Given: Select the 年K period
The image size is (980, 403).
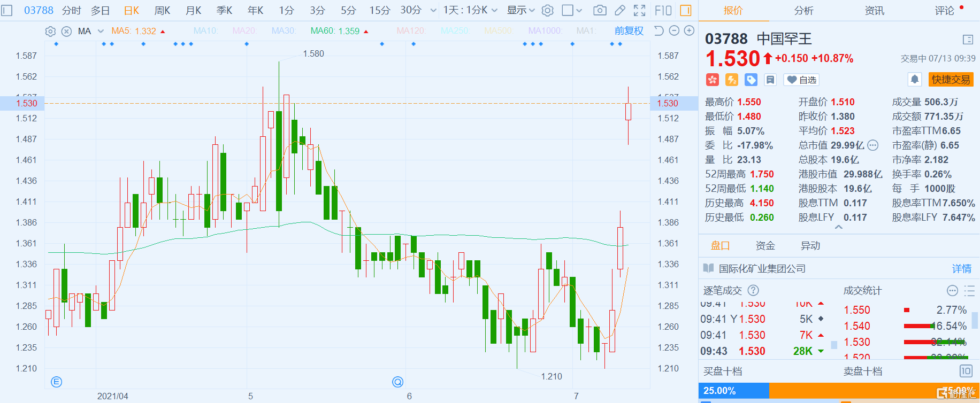Looking at the screenshot, I should [256, 10].
